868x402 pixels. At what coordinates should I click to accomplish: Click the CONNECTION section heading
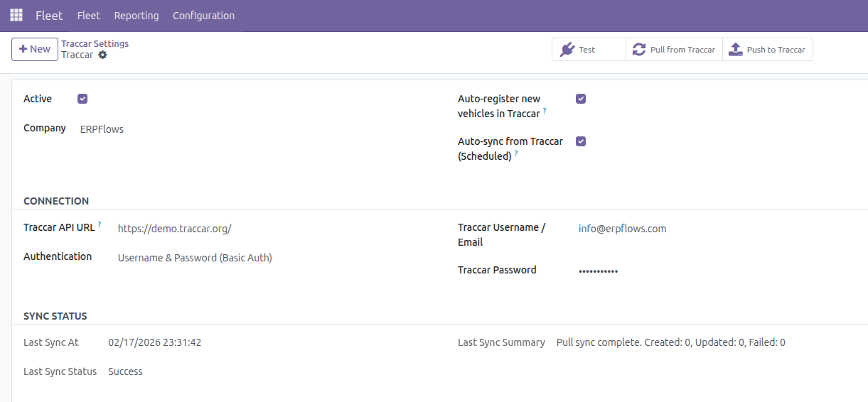(56, 201)
